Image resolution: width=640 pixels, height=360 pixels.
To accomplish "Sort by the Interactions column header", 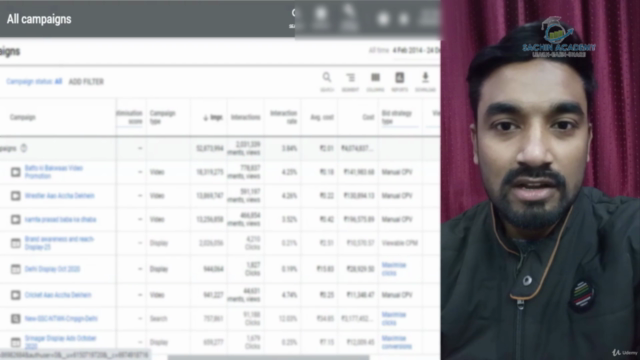I will click(245, 117).
